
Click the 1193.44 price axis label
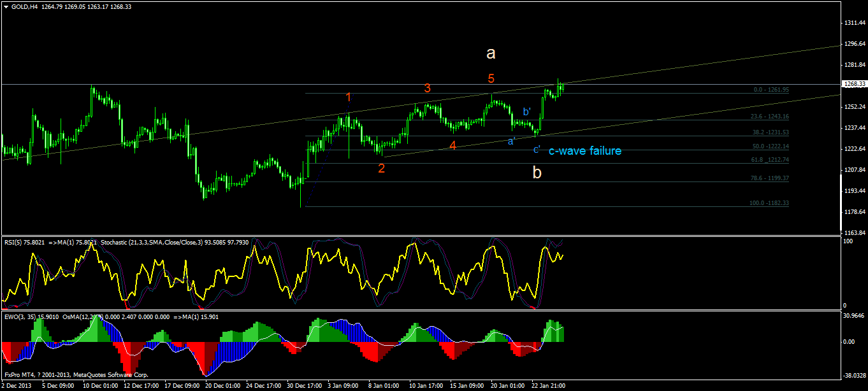(854, 191)
